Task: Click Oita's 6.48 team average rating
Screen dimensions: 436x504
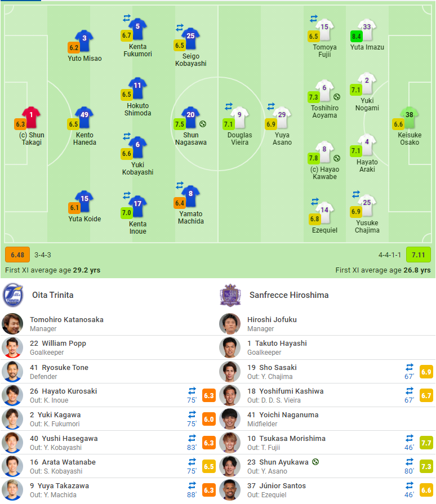Action: 17,255
